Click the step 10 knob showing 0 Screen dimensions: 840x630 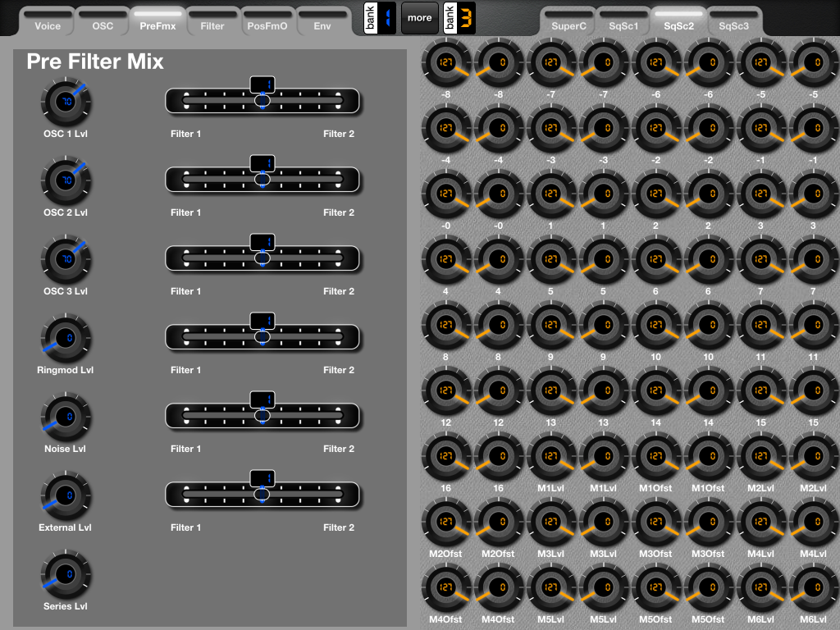point(708,325)
